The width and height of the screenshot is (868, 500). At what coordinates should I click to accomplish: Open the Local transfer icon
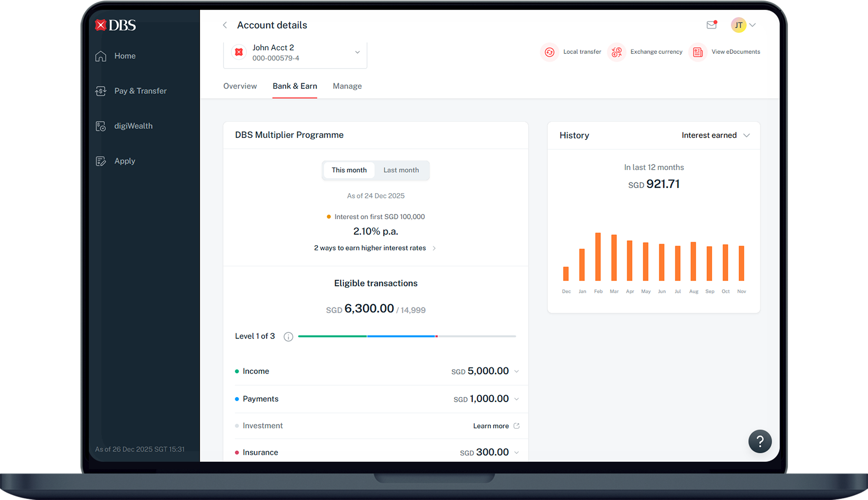point(549,52)
